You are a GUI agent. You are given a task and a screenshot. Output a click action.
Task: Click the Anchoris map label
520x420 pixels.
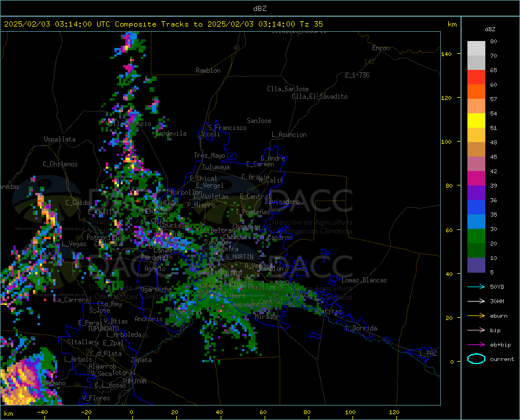pos(148,319)
